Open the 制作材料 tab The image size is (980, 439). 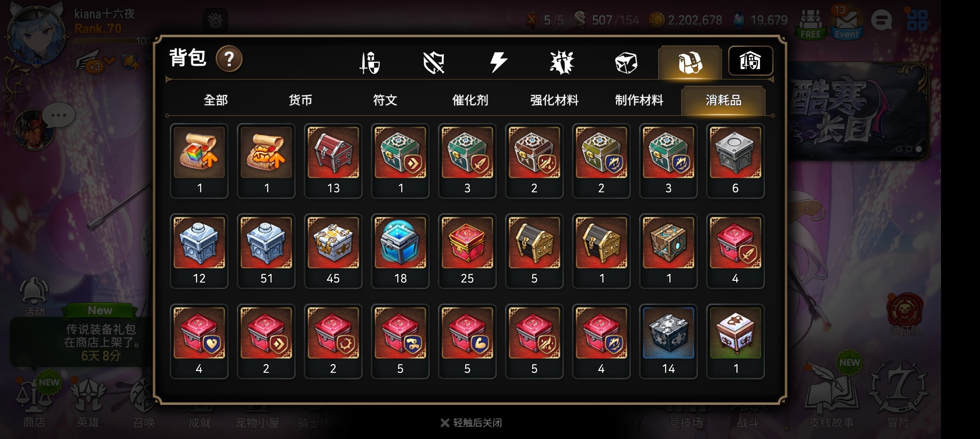639,100
